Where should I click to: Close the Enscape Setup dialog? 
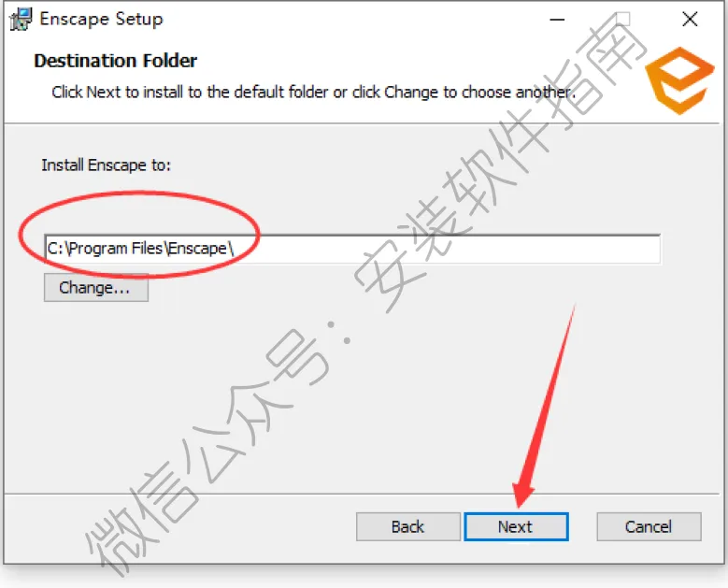690,20
